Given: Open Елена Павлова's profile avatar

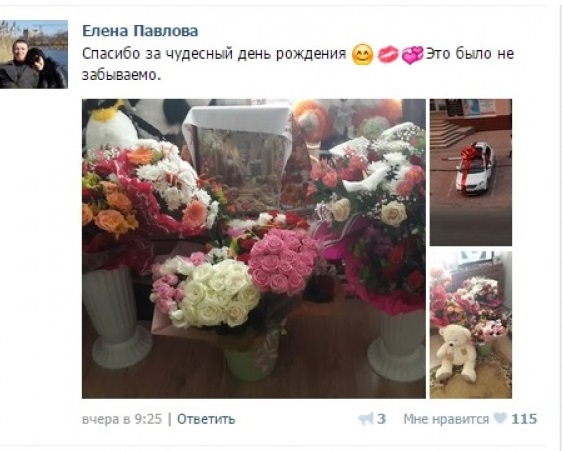Looking at the screenshot, I should [x=34, y=54].
